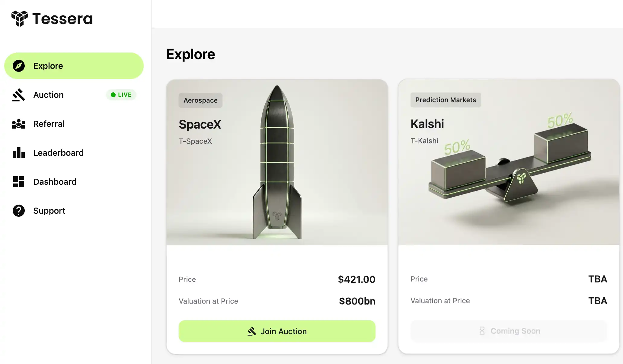
Task: Click the green LIVE badge
Action: [x=121, y=95]
